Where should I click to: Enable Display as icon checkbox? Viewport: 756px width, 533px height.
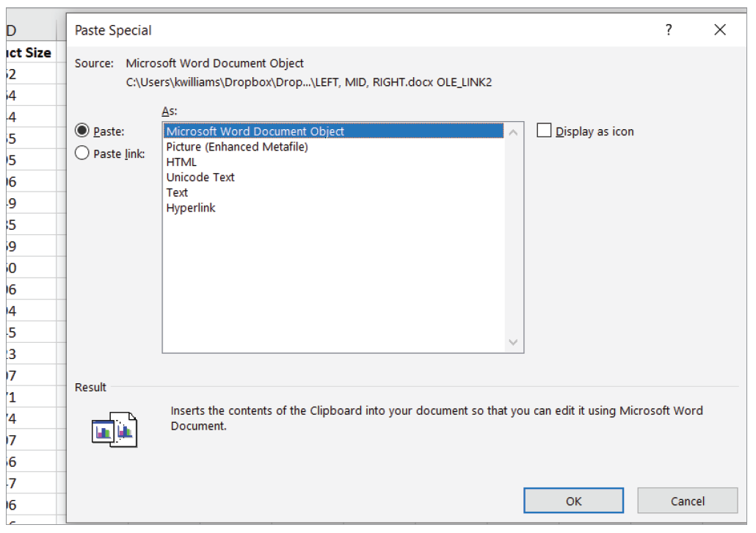click(544, 131)
